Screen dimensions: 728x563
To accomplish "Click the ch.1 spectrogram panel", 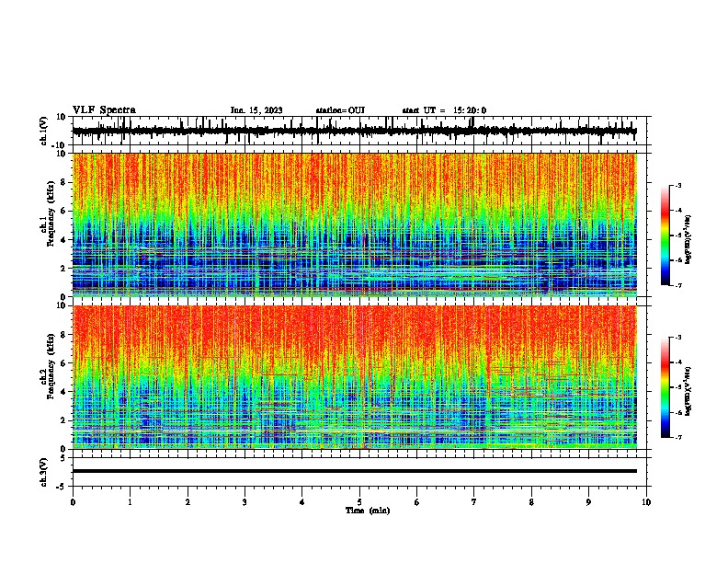I will (x=355, y=224).
